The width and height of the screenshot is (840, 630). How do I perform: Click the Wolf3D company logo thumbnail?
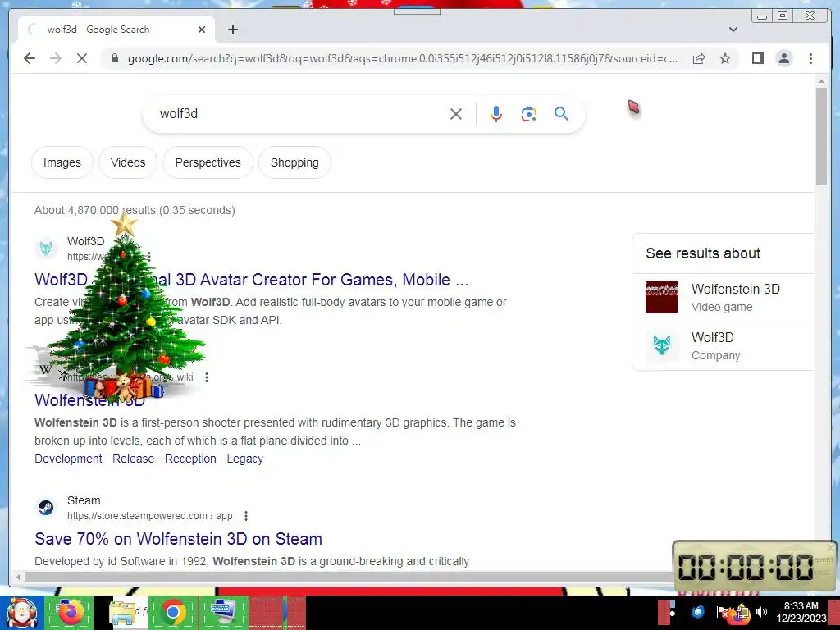(662, 345)
